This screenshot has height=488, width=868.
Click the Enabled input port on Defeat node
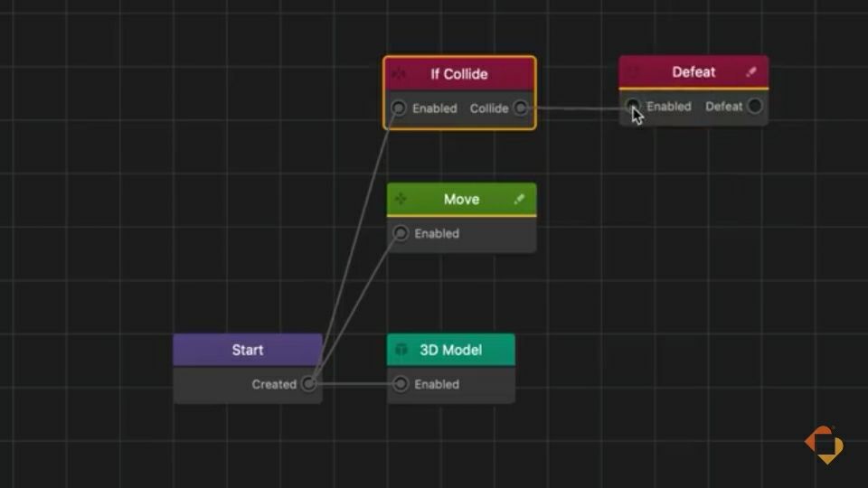click(632, 106)
